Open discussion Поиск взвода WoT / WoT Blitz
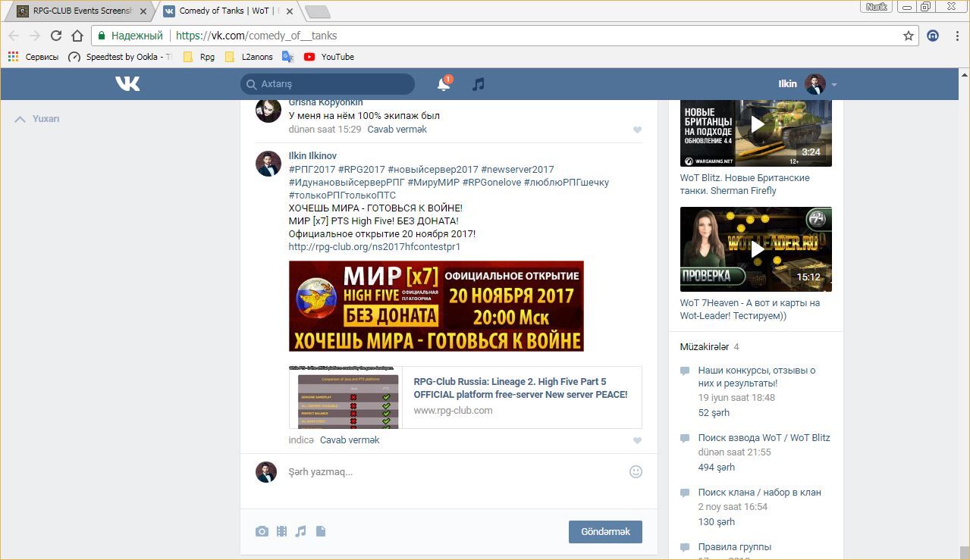This screenshot has height=560, width=970. [x=764, y=438]
